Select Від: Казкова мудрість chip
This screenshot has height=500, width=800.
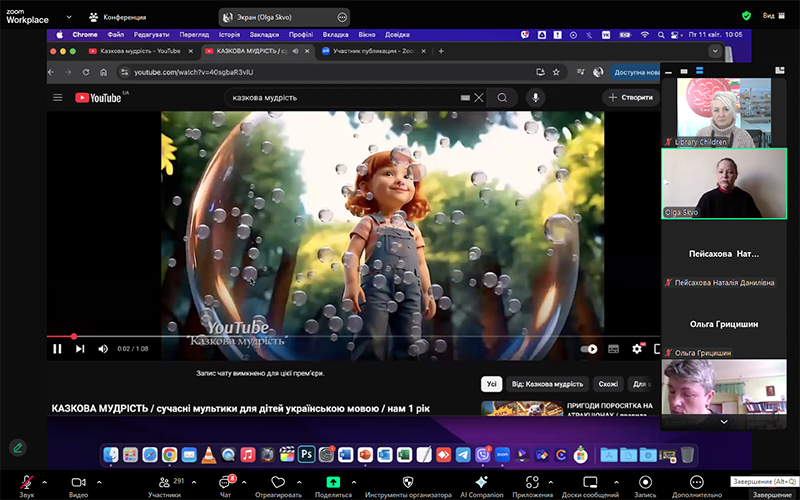point(547,384)
